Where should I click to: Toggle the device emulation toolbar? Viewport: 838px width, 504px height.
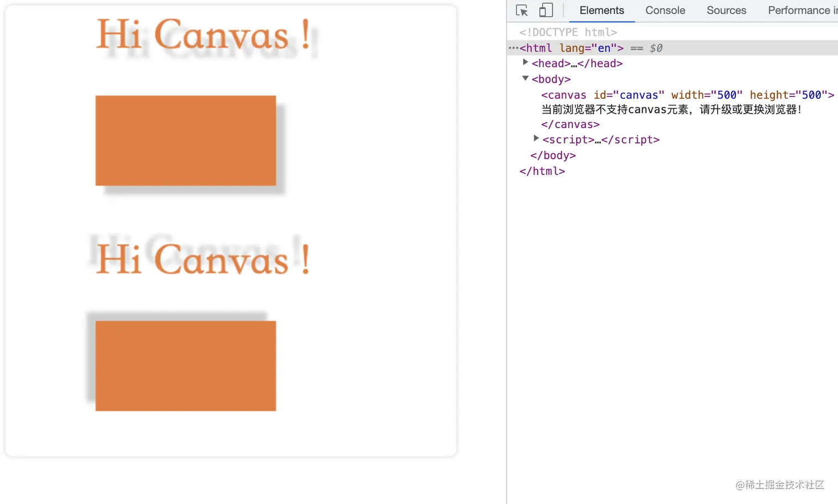click(x=546, y=10)
